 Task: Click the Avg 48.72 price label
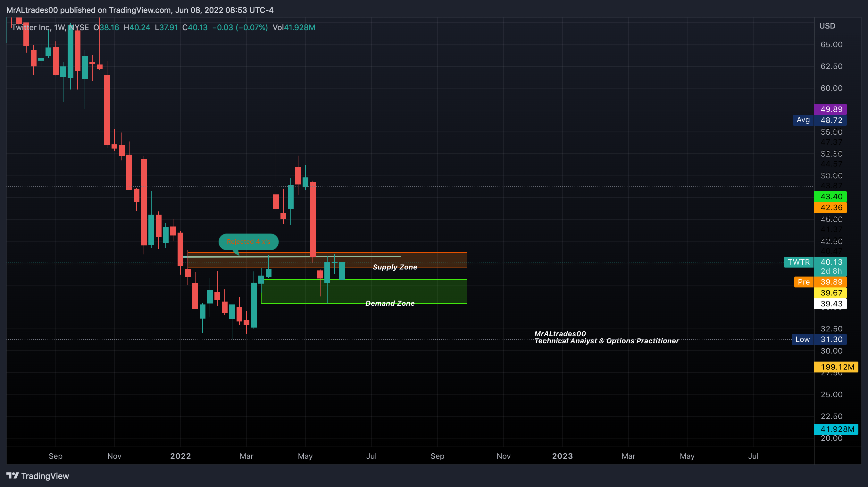(x=820, y=120)
